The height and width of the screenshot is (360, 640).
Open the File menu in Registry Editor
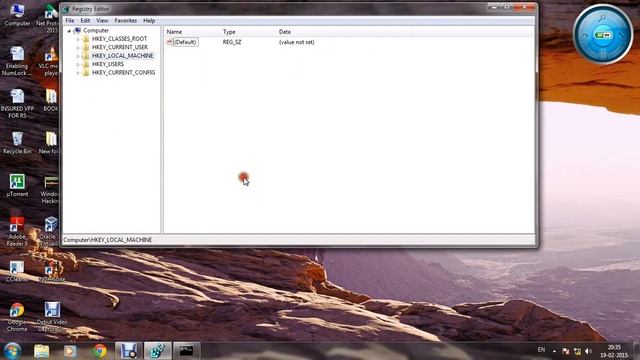(70, 20)
